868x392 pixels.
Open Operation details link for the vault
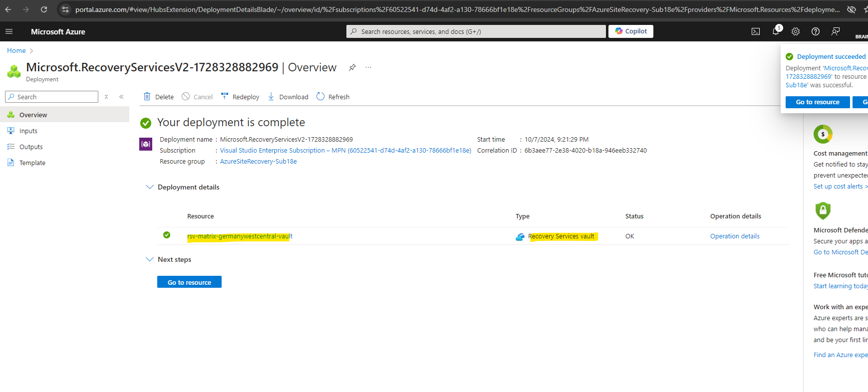pyautogui.click(x=735, y=236)
